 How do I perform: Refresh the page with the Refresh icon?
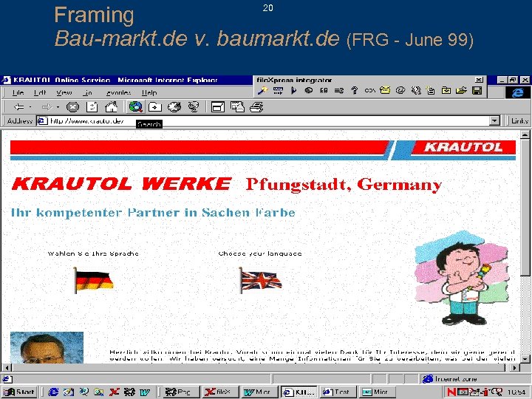tap(92, 107)
